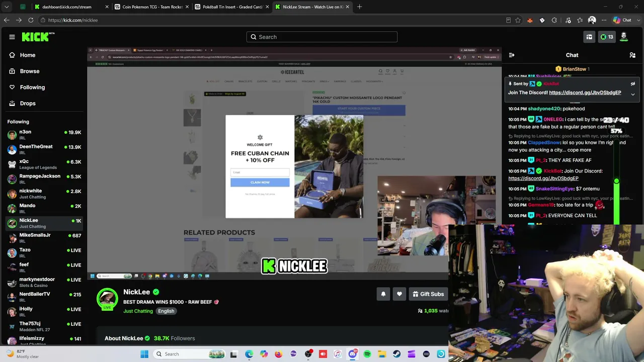The height and width of the screenshot is (362, 644).
Task: Collapse the chat panel
Action: pyautogui.click(x=512, y=55)
